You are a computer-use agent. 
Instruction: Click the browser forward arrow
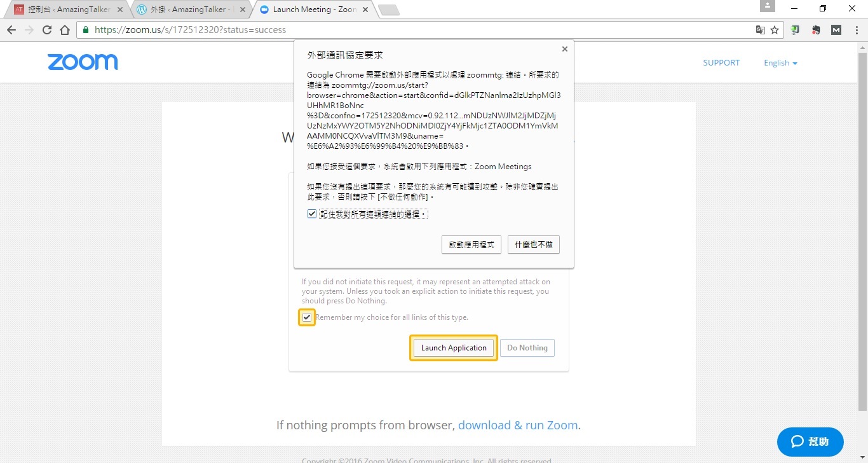coord(29,30)
